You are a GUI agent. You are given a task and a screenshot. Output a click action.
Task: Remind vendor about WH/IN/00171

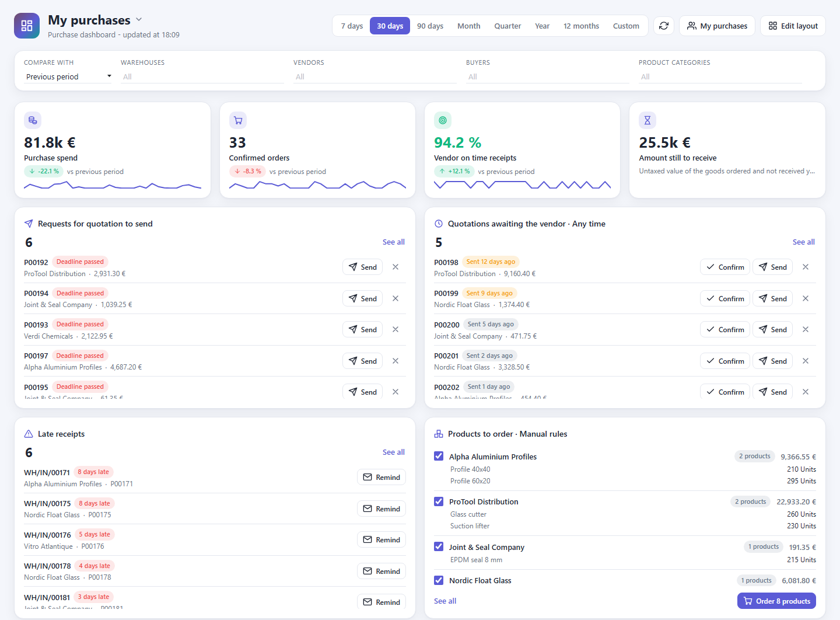[x=381, y=477]
